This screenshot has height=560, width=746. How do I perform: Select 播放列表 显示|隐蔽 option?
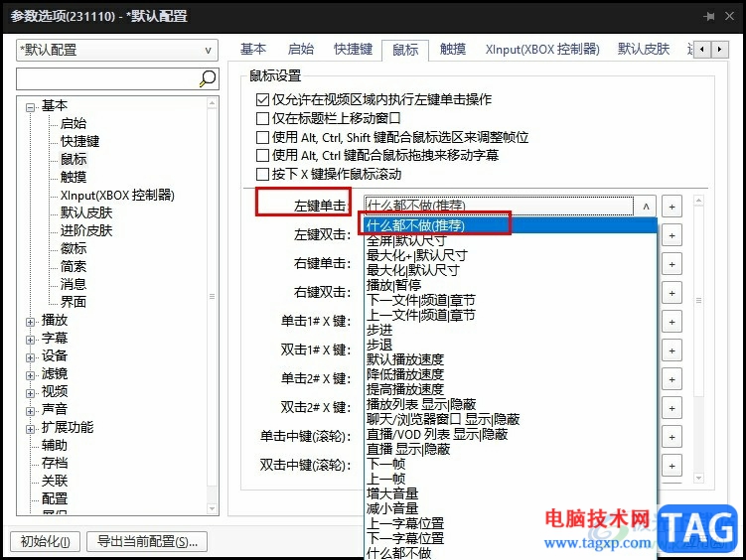click(x=511, y=404)
